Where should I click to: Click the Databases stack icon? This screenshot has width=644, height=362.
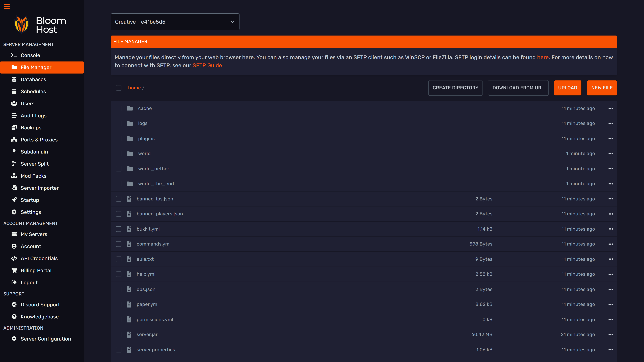pyautogui.click(x=14, y=79)
